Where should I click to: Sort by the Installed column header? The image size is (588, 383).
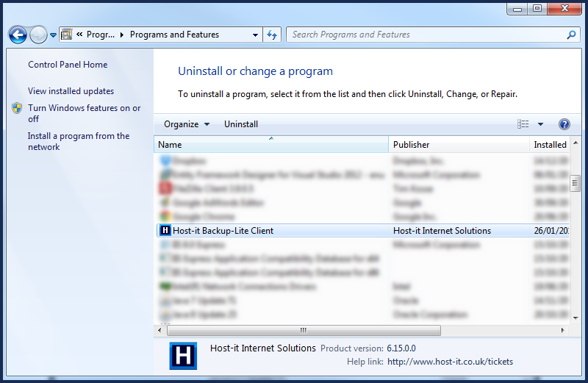pyautogui.click(x=549, y=144)
